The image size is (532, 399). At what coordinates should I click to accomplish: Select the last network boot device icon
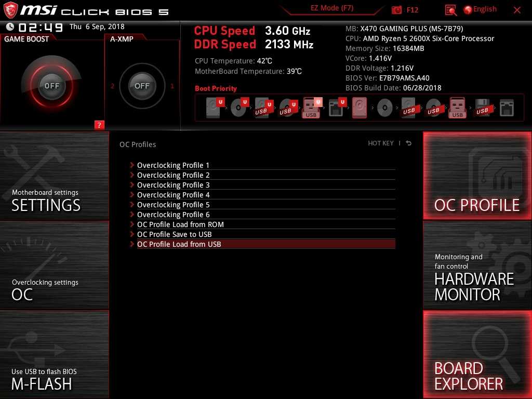point(506,108)
